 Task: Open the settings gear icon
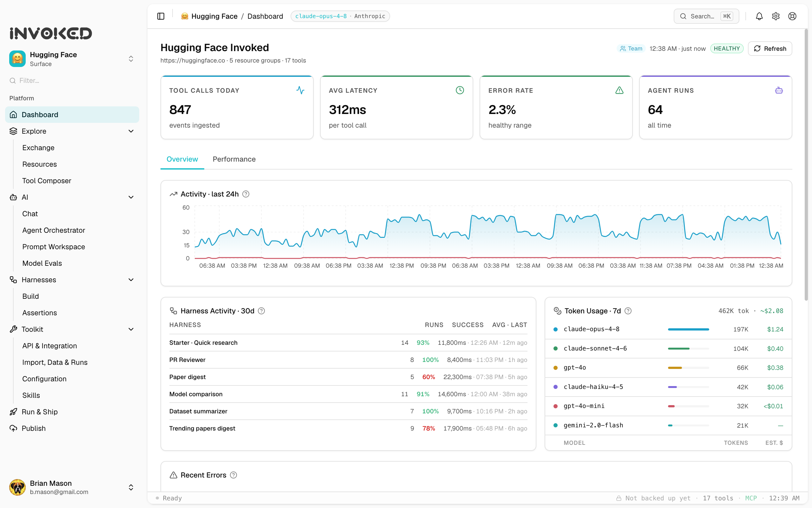pos(776,16)
